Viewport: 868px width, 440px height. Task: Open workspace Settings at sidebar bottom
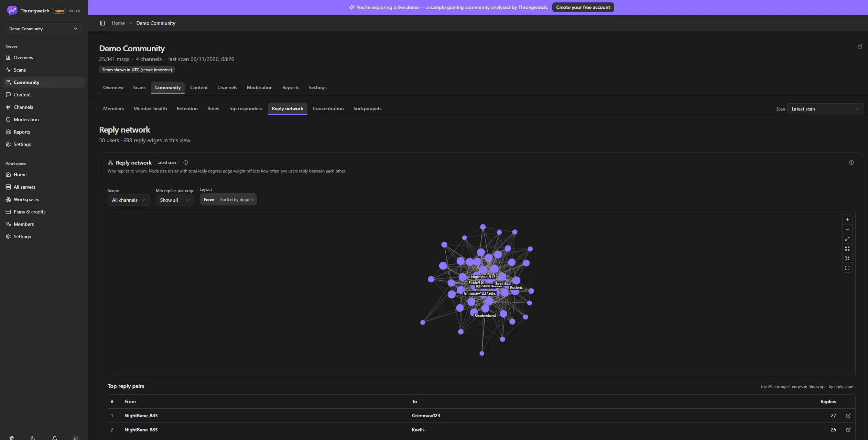point(44,237)
